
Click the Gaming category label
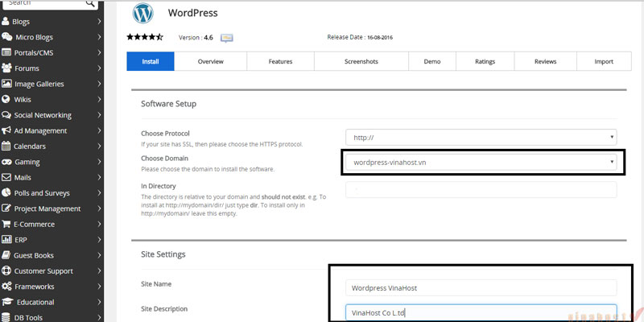coord(27,162)
